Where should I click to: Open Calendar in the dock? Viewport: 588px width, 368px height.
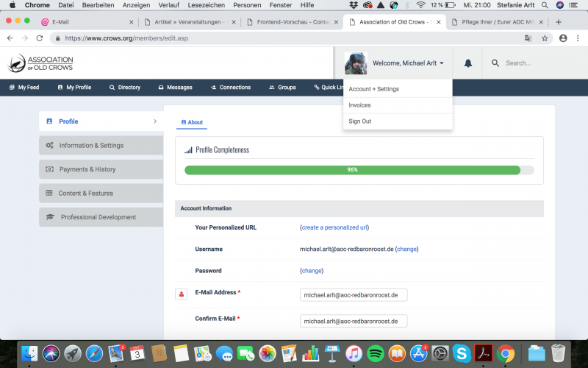click(137, 353)
